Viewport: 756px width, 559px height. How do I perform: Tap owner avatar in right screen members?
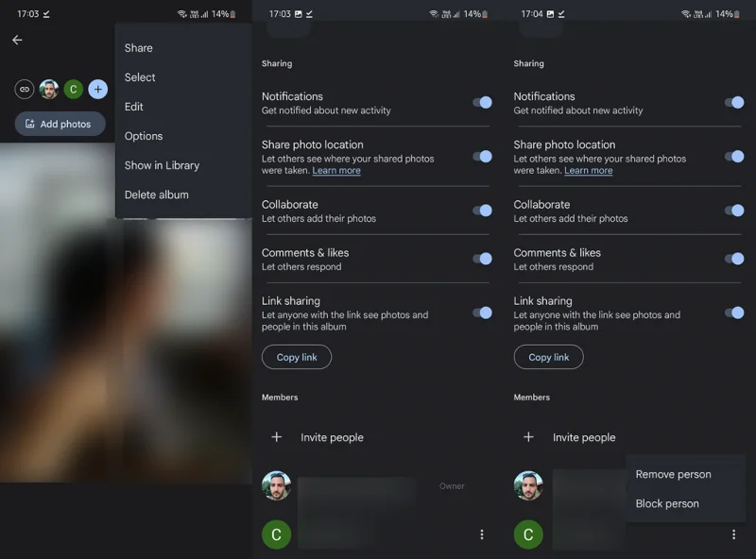point(528,485)
